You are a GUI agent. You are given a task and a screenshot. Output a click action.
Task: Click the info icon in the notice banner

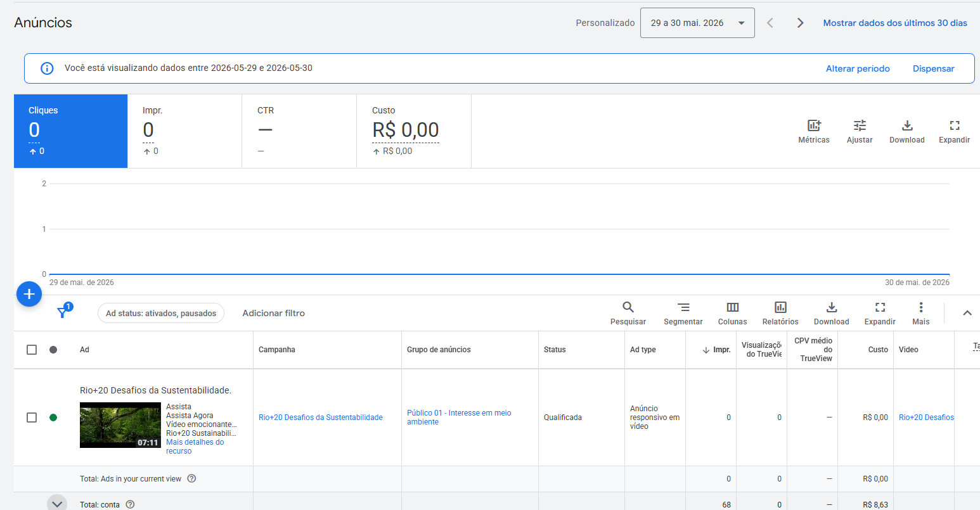click(47, 68)
